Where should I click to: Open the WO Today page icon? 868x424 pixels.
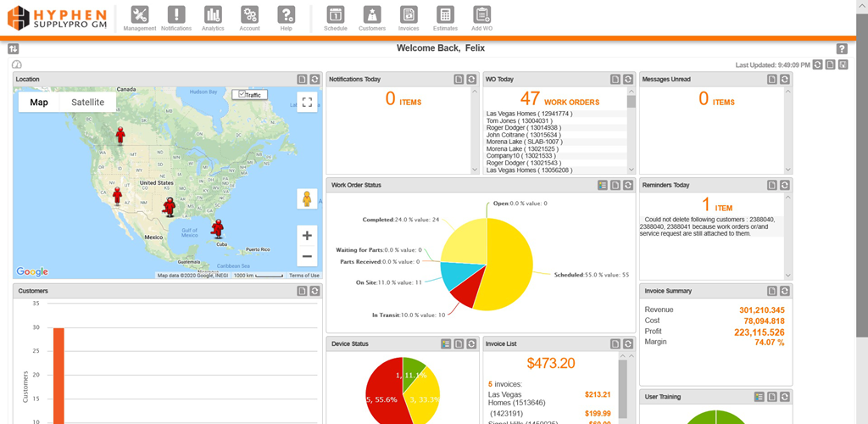(615, 79)
